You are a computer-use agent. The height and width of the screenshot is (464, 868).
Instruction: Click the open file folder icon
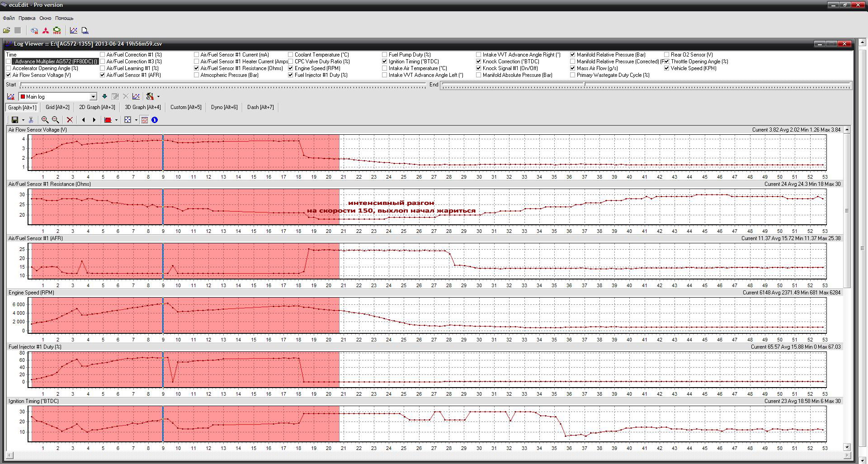6,30
